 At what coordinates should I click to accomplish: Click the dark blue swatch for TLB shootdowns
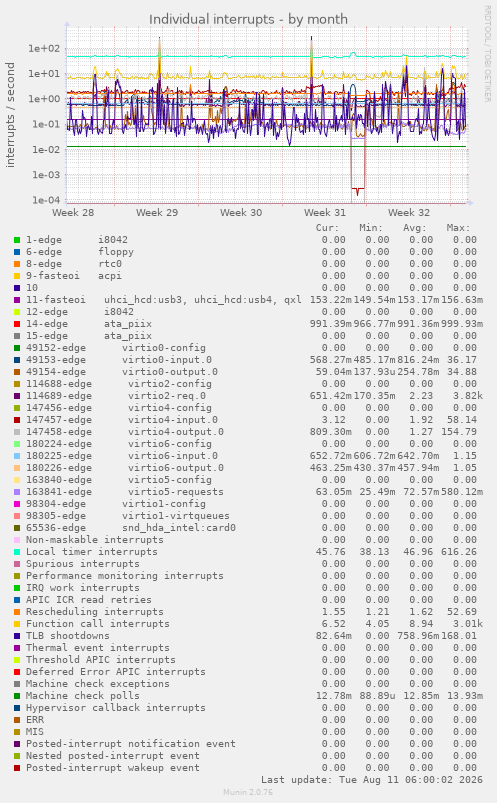[x=17, y=636]
